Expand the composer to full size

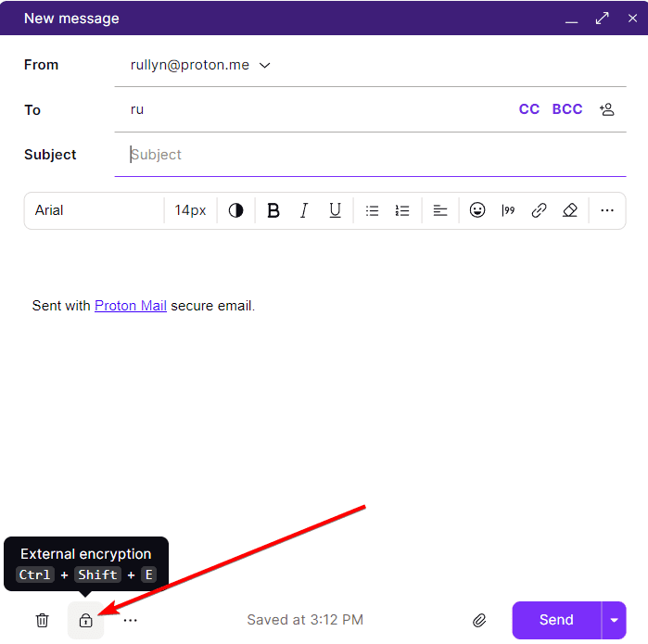pos(603,19)
